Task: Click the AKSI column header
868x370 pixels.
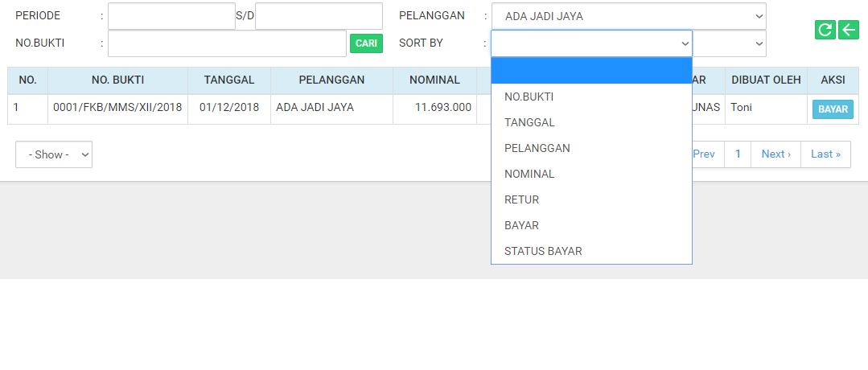Action: tap(833, 80)
